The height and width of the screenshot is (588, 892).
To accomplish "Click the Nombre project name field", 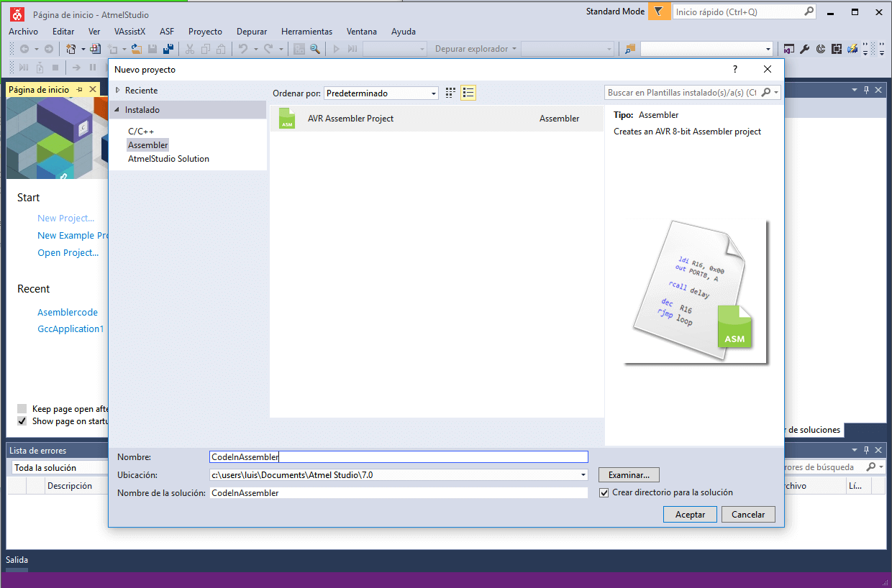I will tap(399, 456).
